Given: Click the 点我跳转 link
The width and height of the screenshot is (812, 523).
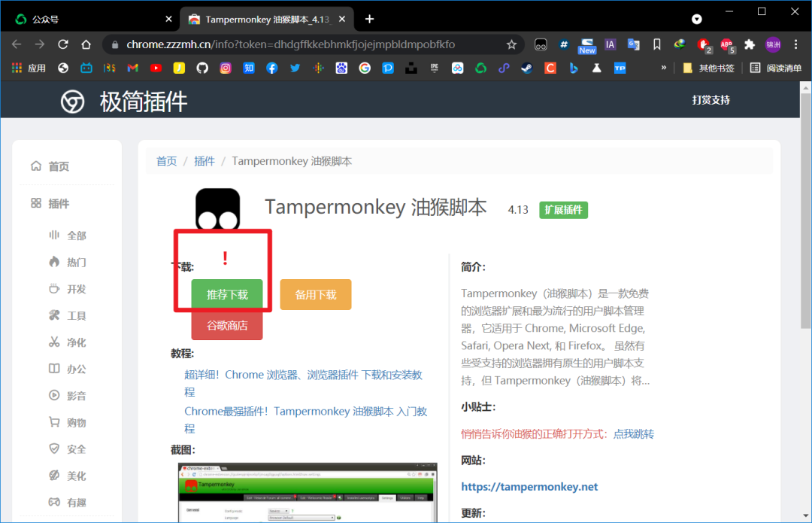Looking at the screenshot, I should (x=633, y=434).
